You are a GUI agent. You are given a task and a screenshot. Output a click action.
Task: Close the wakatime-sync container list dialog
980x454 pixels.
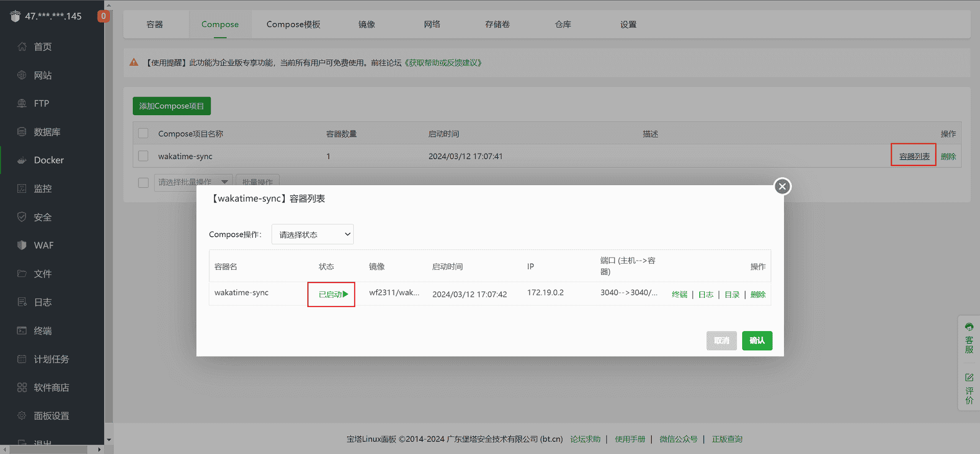(x=782, y=186)
